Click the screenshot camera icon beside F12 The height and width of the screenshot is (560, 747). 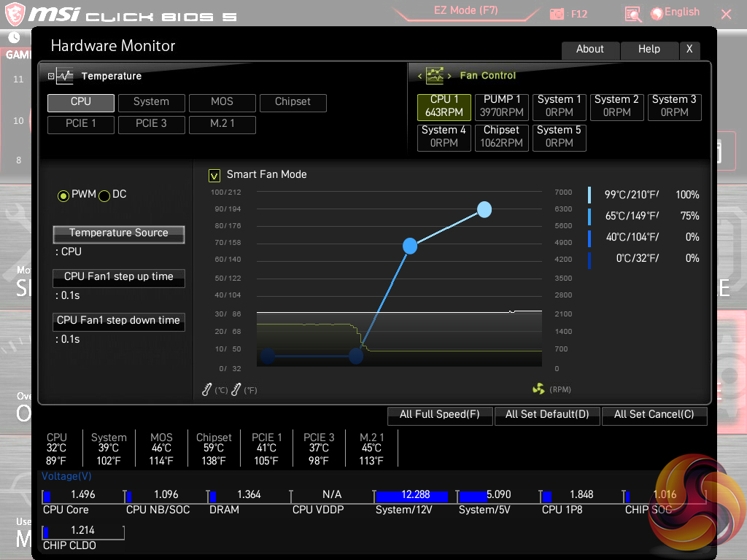point(557,14)
